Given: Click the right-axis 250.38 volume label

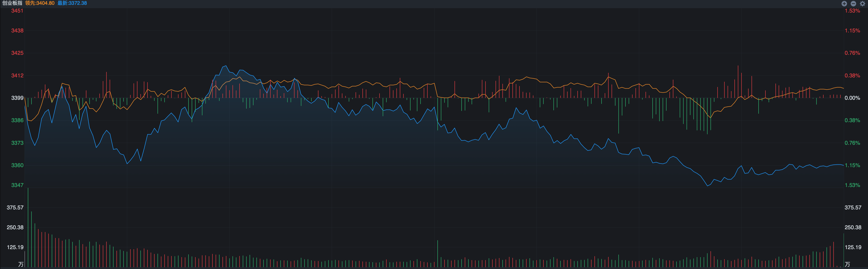Looking at the screenshot, I should click(853, 227).
